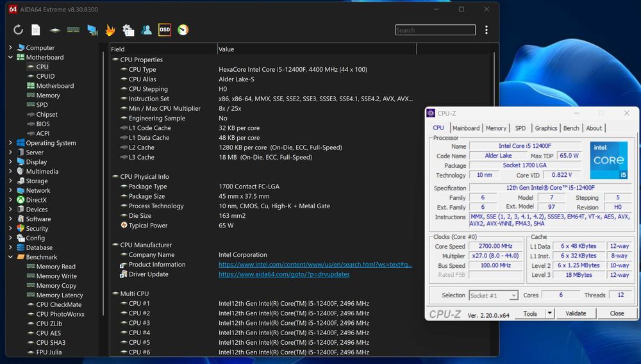Image resolution: width=641 pixels, height=364 pixels.
Task: Collapse the Benchmark tree node
Action: point(11,257)
